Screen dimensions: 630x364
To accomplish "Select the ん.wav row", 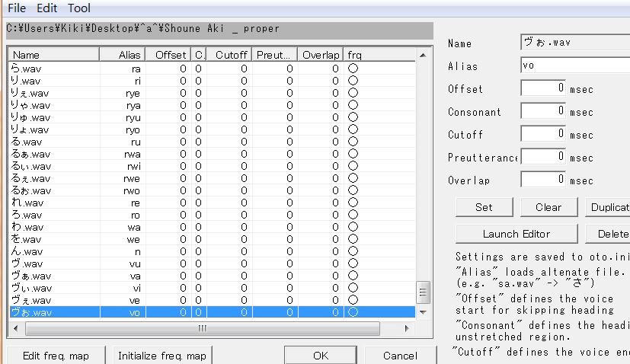I will (212, 251).
